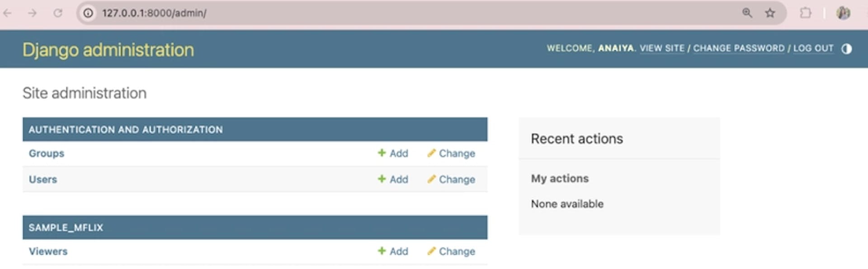This screenshot has height=269, width=868.
Task: Bookmark this page with the star icon
Action: pyautogui.click(x=770, y=13)
